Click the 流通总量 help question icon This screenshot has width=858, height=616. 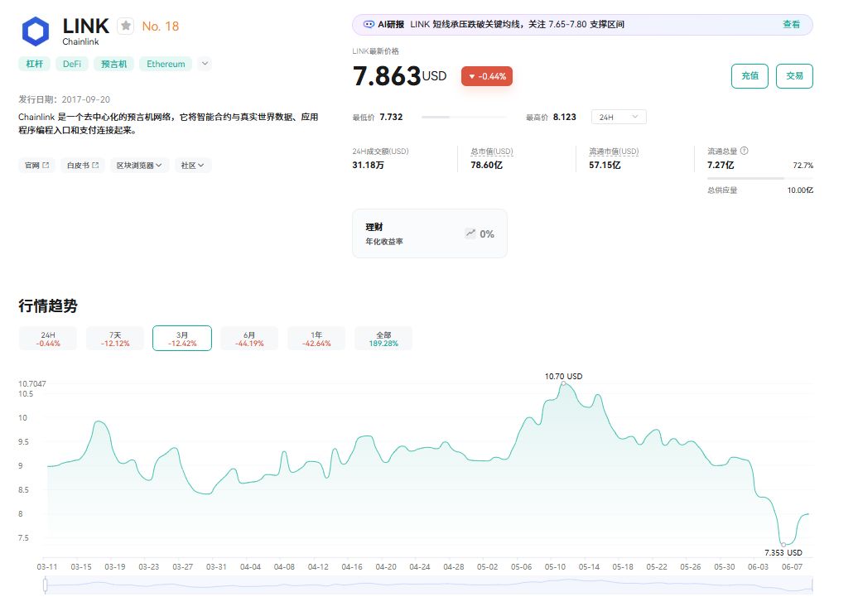point(745,151)
